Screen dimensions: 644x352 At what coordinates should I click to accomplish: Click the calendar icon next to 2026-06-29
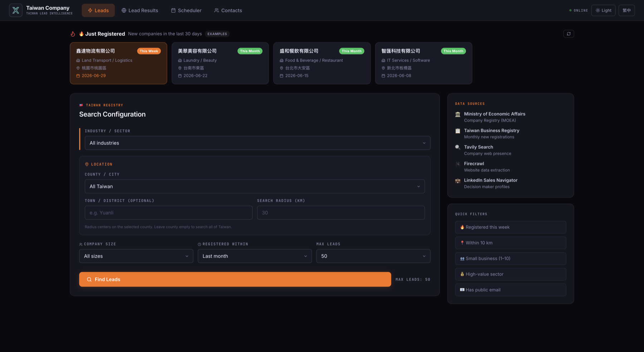click(78, 76)
